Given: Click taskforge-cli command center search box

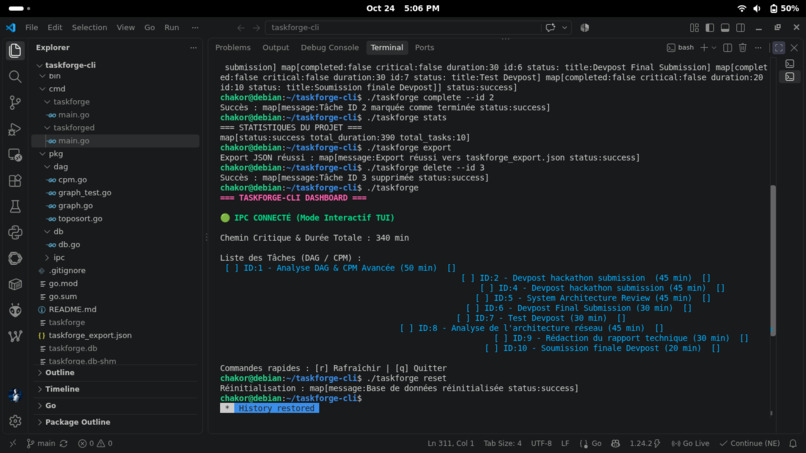Looking at the screenshot, I should coord(403,28).
